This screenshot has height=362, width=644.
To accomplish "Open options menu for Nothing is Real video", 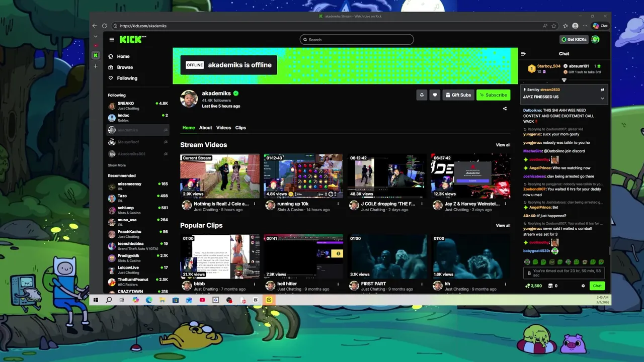I will click(x=255, y=204).
